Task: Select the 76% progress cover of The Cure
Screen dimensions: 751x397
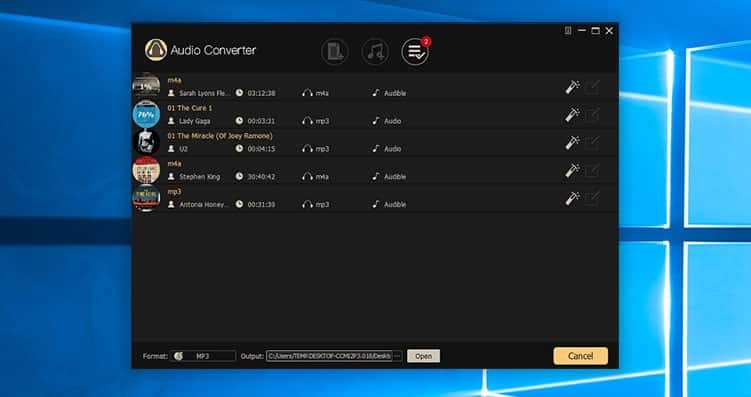Action: tap(146, 114)
